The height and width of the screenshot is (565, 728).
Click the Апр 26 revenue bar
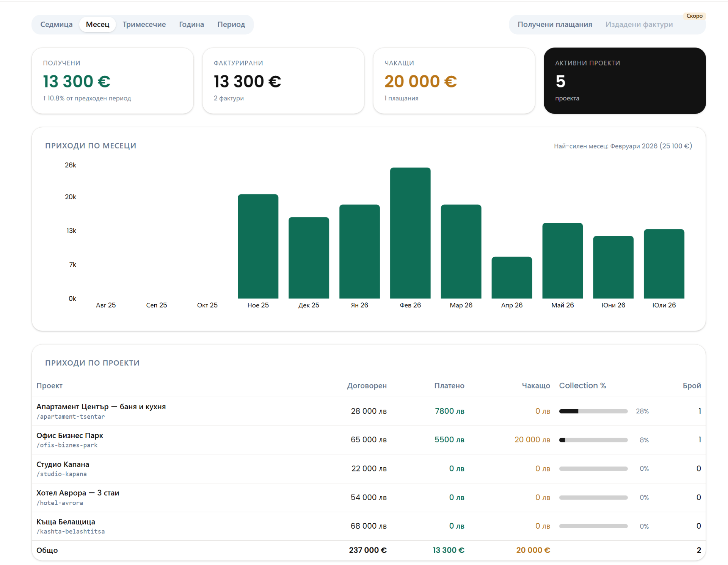[512, 278]
